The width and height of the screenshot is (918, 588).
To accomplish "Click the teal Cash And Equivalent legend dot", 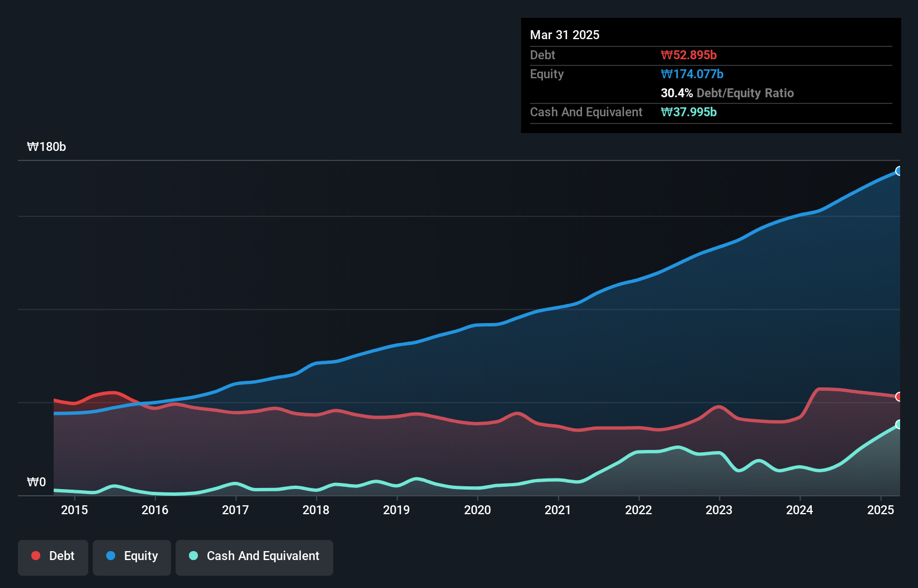I will pos(192,556).
